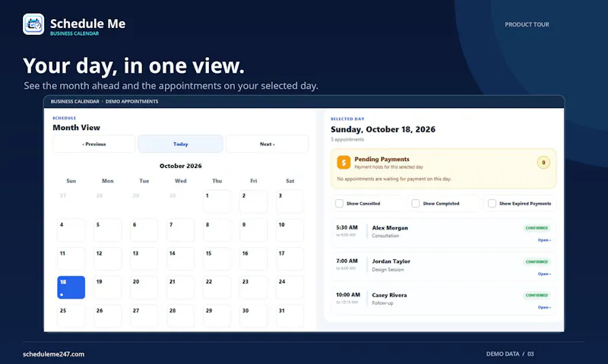
Task: Select October 26 on the calendar
Action: pyautogui.click(x=107, y=316)
